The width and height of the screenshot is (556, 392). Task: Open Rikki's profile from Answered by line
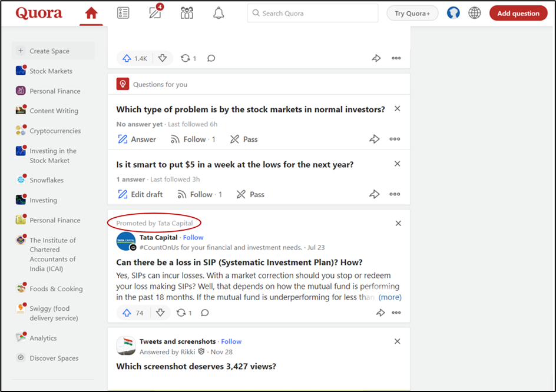pos(188,352)
